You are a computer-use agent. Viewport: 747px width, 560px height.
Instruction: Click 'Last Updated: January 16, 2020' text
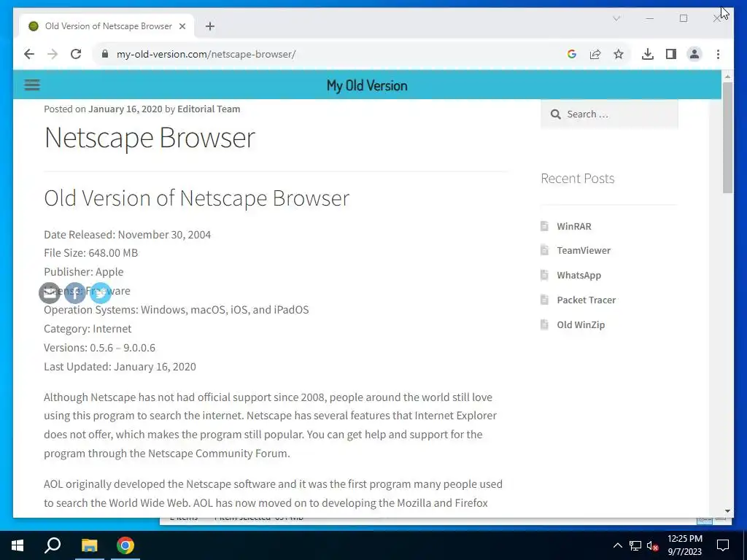point(120,367)
